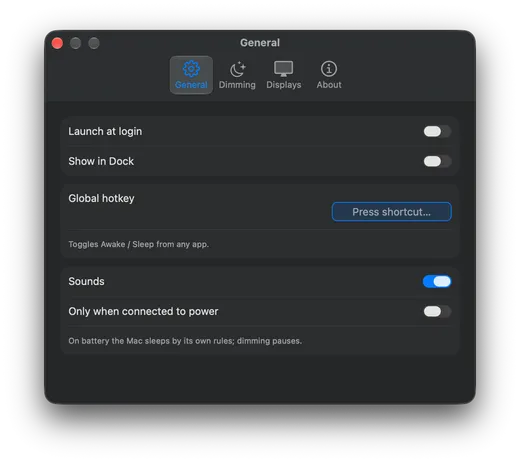Viewport: 520px width, 463px height.
Task: Enable the Launch at login switch
Action: (437, 131)
